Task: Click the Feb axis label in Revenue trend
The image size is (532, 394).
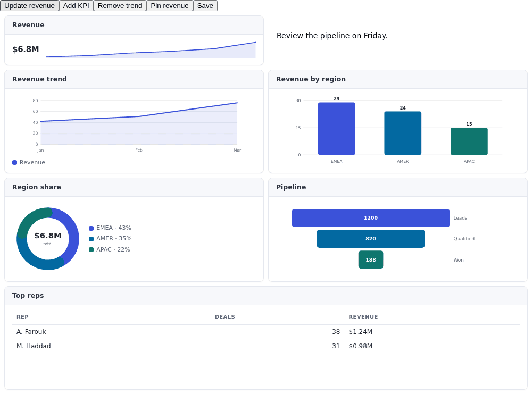Action: pos(139,150)
